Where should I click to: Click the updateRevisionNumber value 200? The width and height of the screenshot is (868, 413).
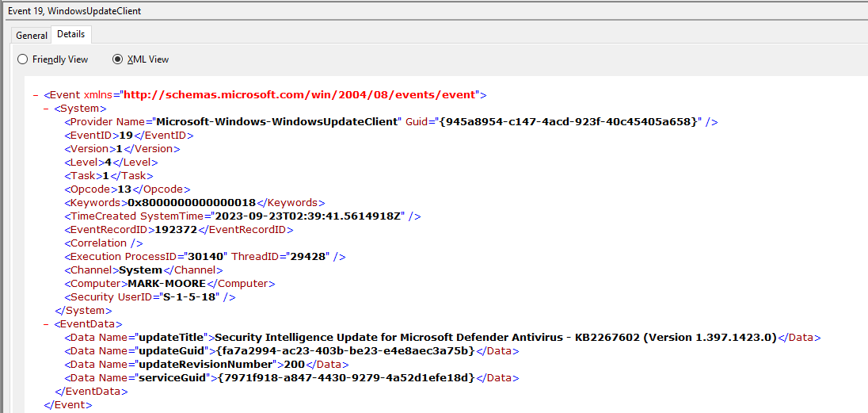tap(295, 365)
